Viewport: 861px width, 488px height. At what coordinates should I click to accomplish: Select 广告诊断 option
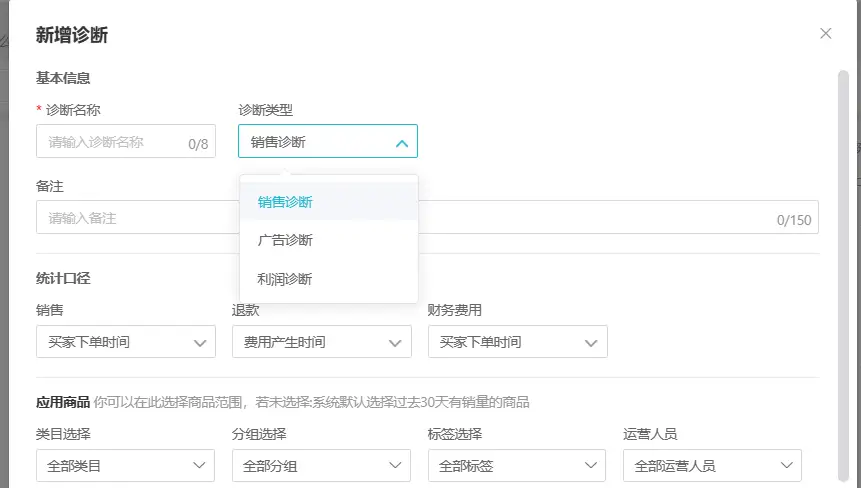point(329,240)
